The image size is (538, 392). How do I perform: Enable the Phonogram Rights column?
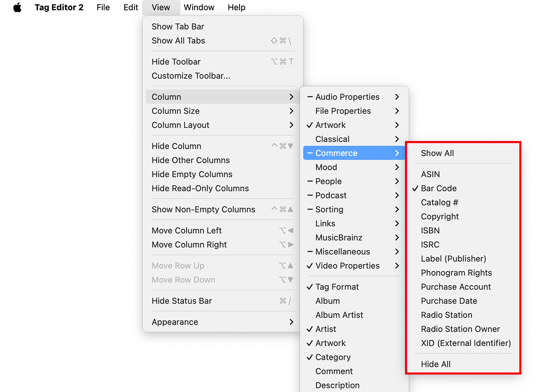tap(463, 273)
